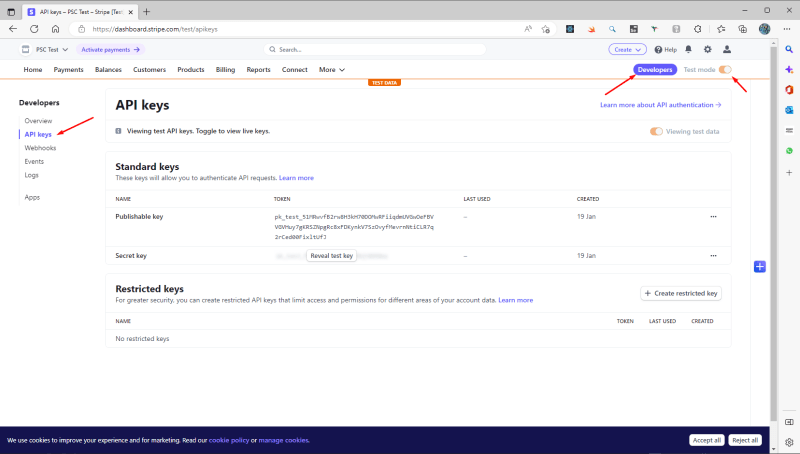Reload the Stripe dashboard page
Viewport: 800px width, 454px height.
[34, 29]
